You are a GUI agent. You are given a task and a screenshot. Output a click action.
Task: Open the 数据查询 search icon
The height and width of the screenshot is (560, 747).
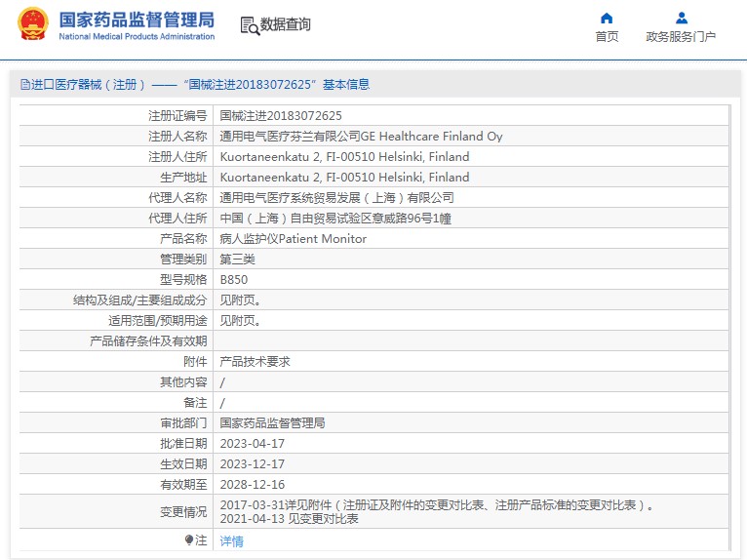(250, 25)
